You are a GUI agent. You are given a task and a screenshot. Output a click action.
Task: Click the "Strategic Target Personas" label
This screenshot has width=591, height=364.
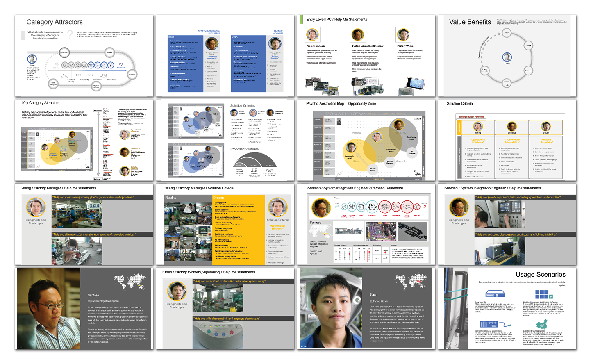click(x=471, y=117)
